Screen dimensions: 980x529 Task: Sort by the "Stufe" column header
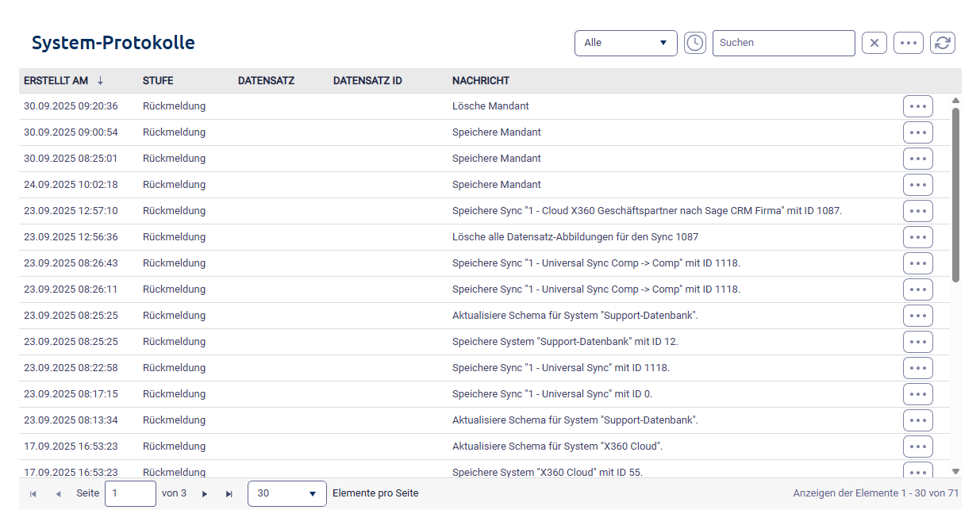[158, 81]
